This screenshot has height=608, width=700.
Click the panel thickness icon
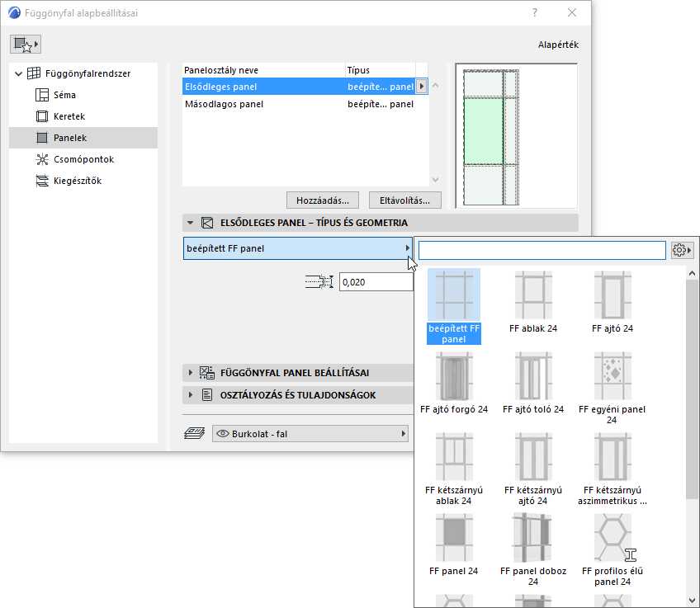click(x=319, y=282)
